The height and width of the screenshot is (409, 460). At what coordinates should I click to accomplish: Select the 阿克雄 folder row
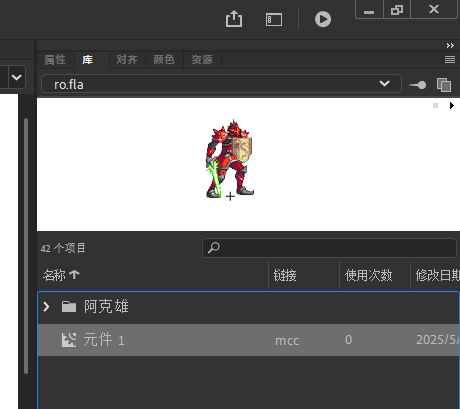click(x=249, y=307)
